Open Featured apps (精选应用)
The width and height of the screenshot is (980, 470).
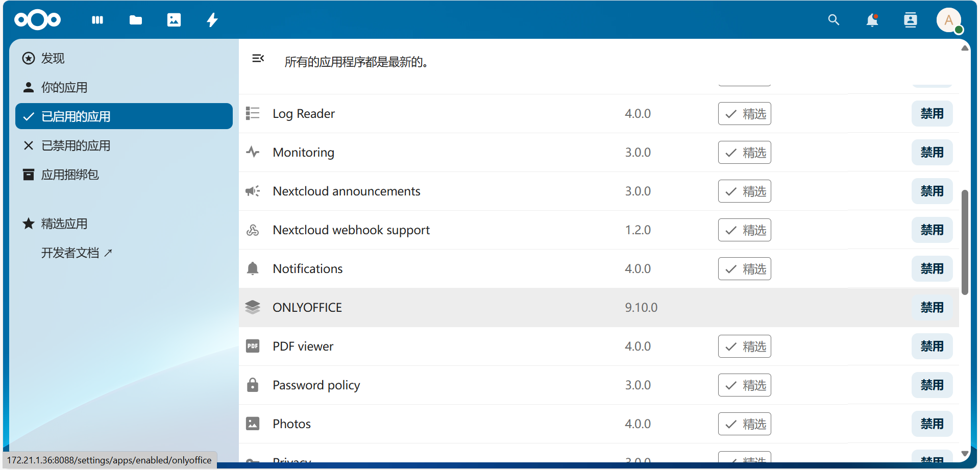(x=124, y=224)
